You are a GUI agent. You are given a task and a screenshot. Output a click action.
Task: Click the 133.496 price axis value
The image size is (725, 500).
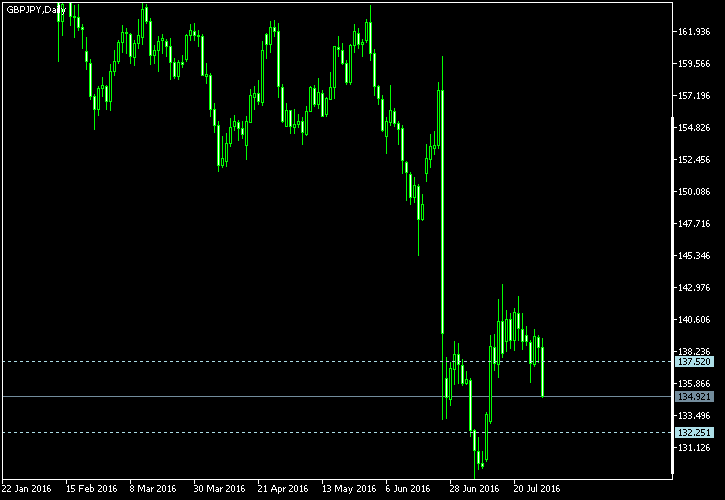(x=694, y=416)
